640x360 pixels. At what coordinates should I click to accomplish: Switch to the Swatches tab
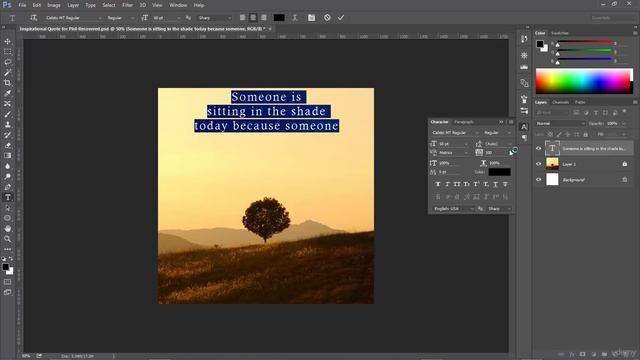[x=560, y=33]
